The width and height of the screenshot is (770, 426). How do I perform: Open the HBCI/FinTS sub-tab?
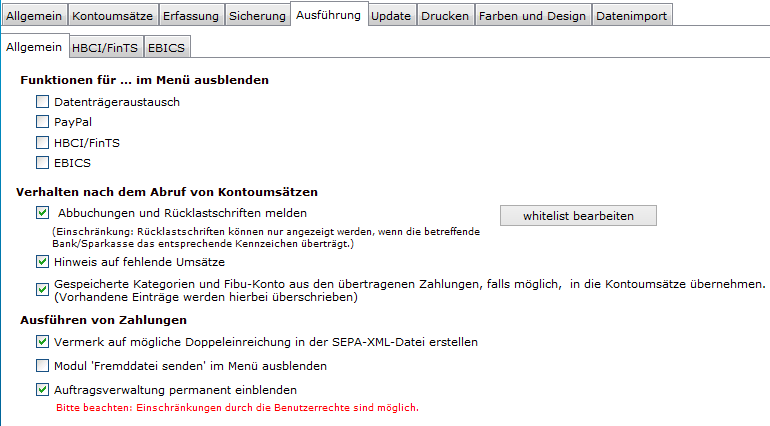pos(105,48)
